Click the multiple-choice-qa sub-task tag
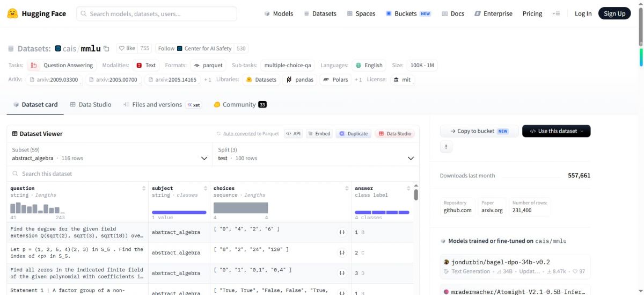Image resolution: width=644 pixels, height=295 pixels. pos(287,66)
